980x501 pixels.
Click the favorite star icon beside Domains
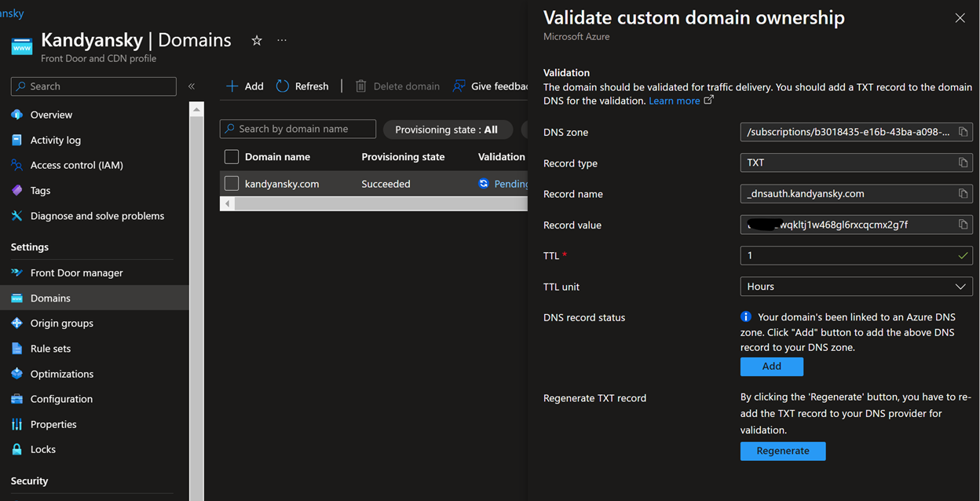tap(257, 40)
